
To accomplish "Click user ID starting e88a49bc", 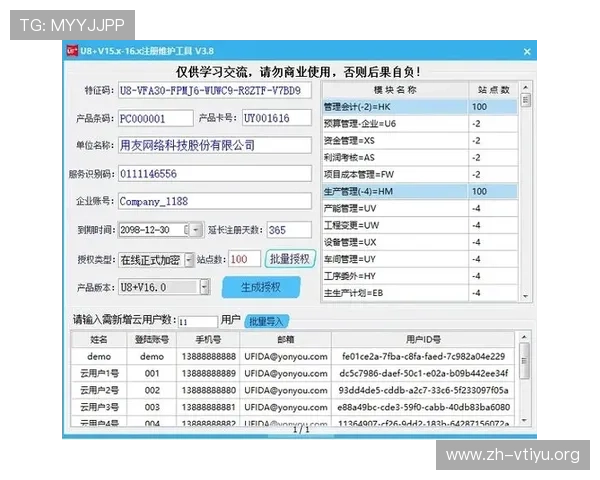I will (x=423, y=407).
